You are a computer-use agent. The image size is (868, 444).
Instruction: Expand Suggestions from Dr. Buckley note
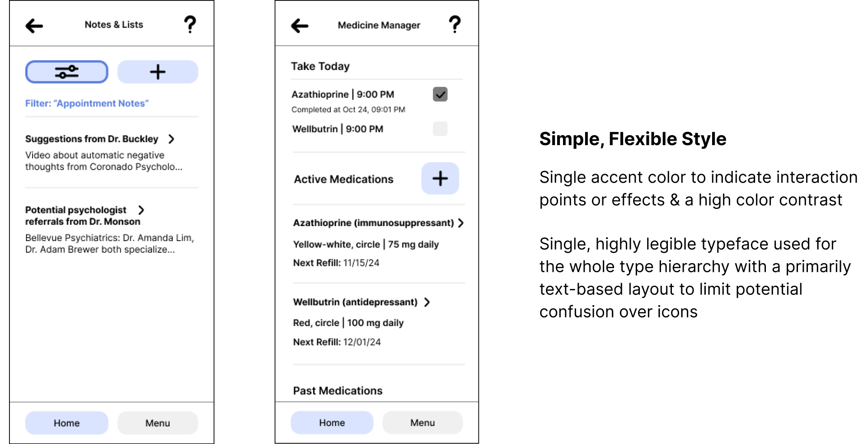point(171,139)
